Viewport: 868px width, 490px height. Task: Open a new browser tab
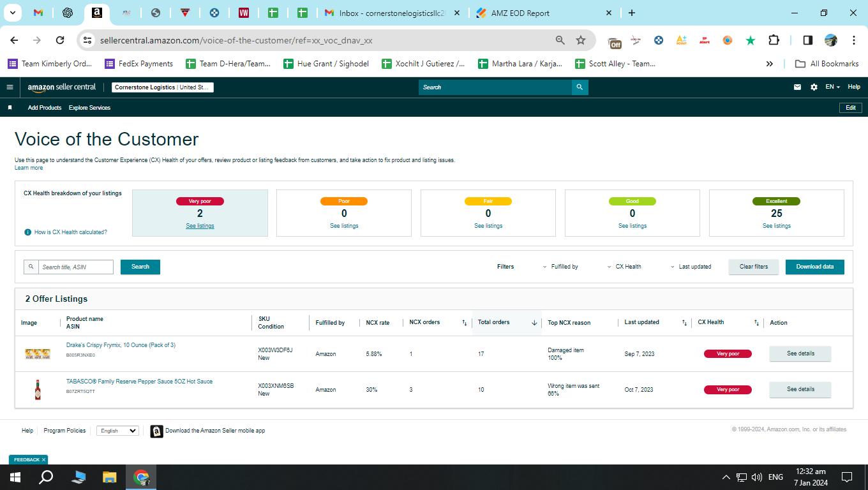(x=632, y=13)
